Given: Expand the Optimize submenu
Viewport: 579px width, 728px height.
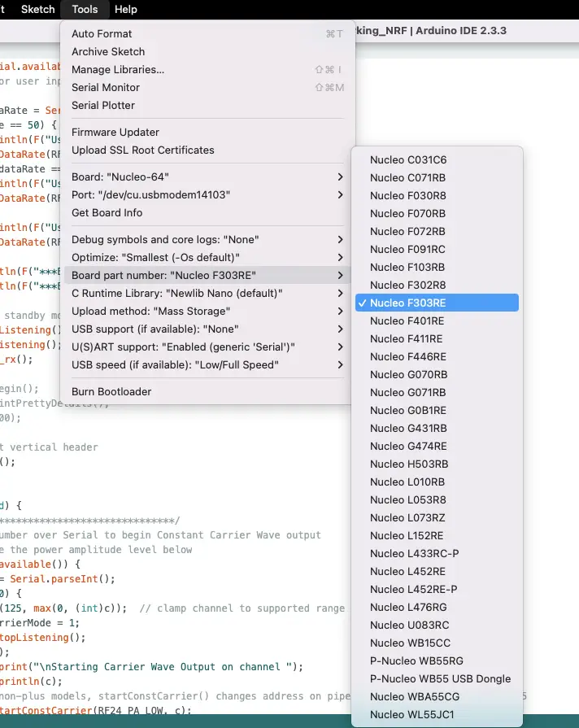Looking at the screenshot, I should [x=207, y=257].
